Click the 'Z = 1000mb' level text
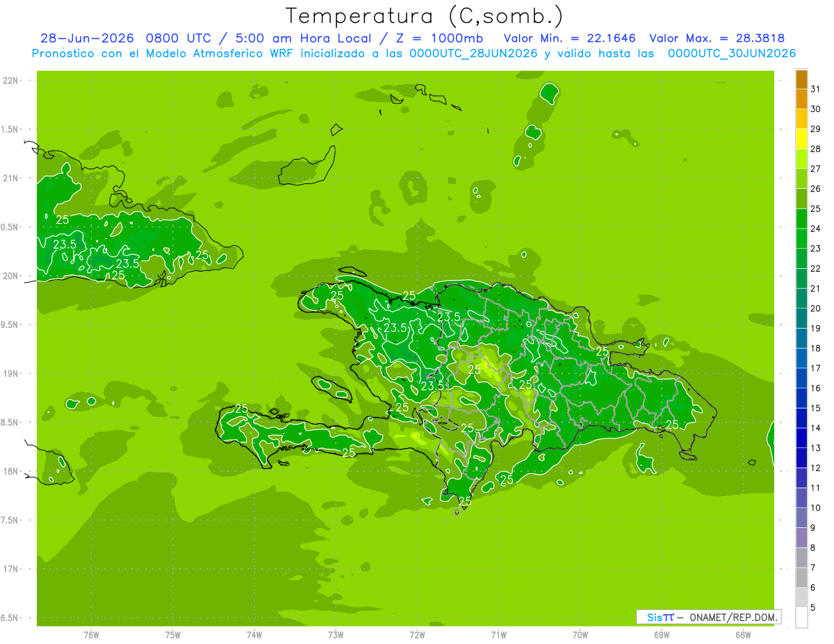834x644 pixels. (439, 38)
